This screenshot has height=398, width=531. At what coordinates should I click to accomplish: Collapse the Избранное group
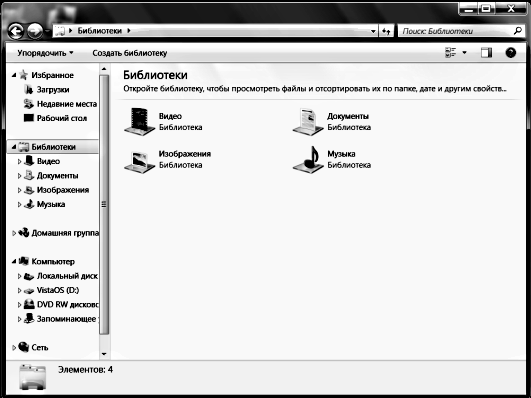14,75
